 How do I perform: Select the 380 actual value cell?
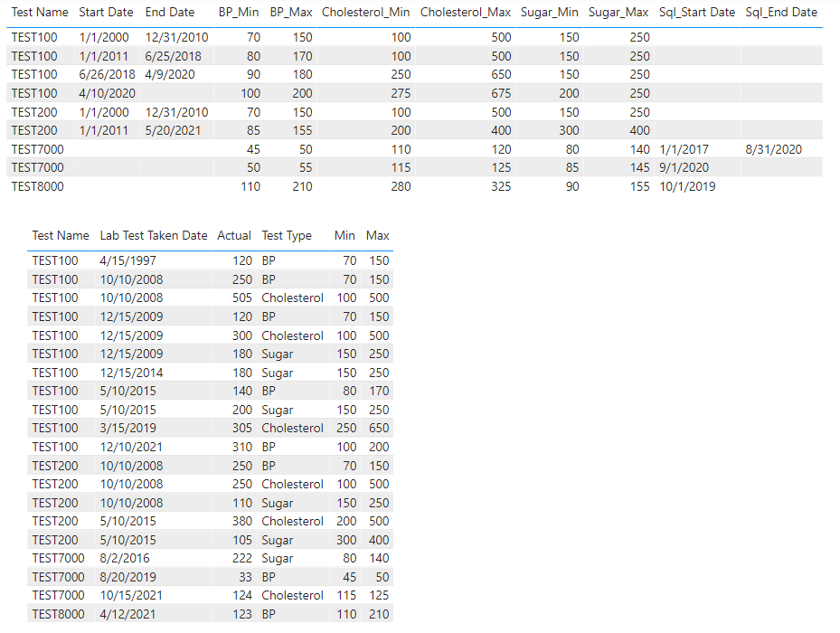242,522
